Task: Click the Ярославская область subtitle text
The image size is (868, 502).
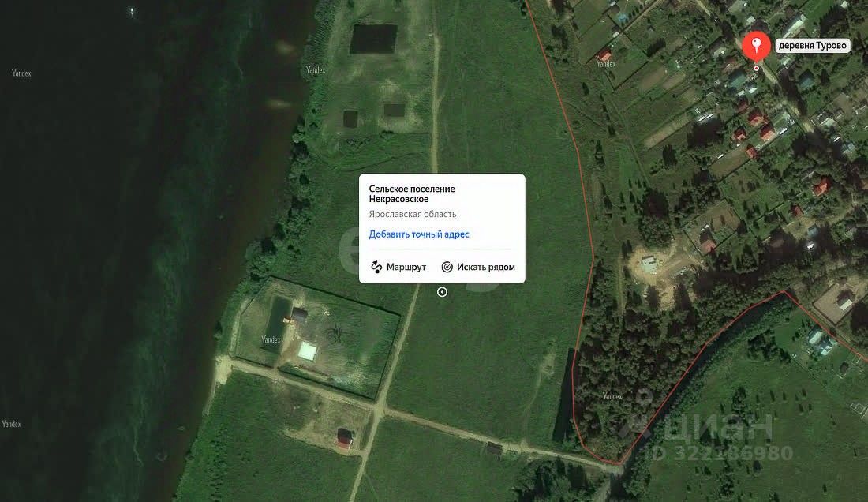Action: (413, 214)
